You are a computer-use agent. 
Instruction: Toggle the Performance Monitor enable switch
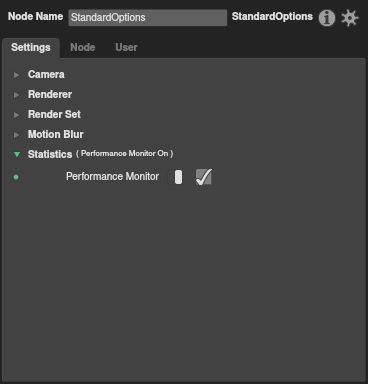click(x=175, y=177)
